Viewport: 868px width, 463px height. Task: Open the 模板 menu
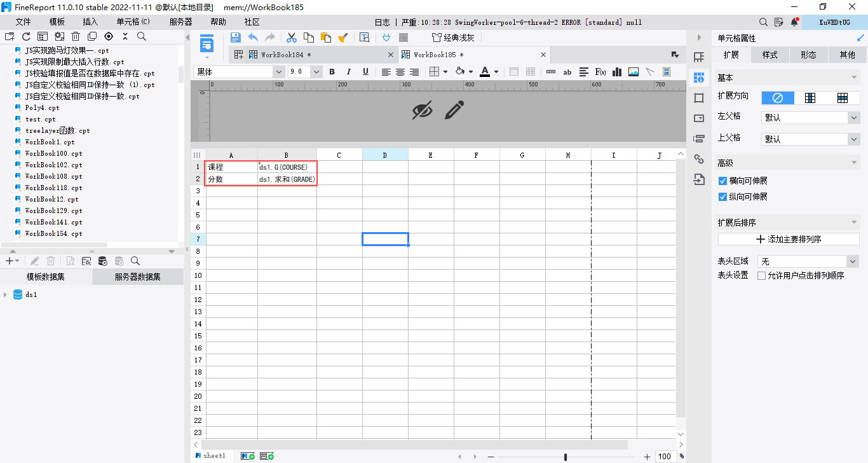click(x=57, y=22)
